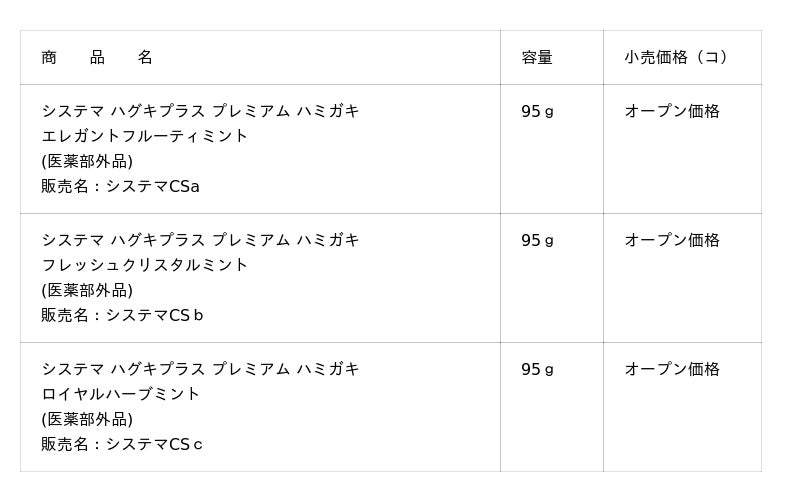Image resolution: width=800 pixels, height=502 pixels.
Task: Click the 販売名：システマCS c line
Action: point(122,444)
